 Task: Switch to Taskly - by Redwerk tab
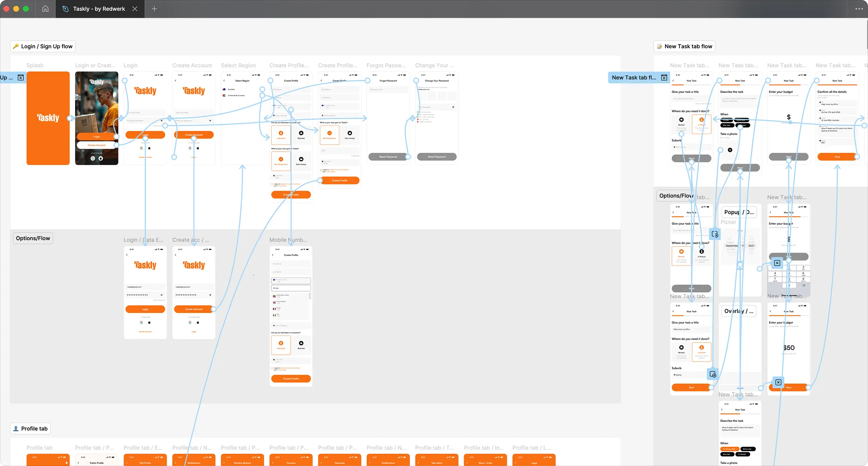(99, 9)
